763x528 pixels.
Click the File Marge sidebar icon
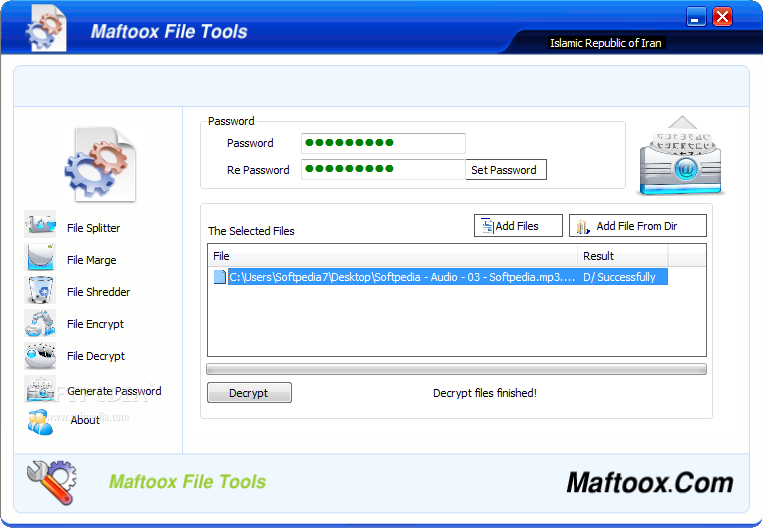click(x=40, y=256)
